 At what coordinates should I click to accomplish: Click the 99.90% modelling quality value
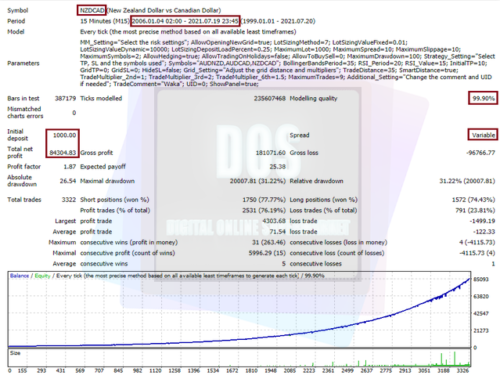(x=483, y=98)
